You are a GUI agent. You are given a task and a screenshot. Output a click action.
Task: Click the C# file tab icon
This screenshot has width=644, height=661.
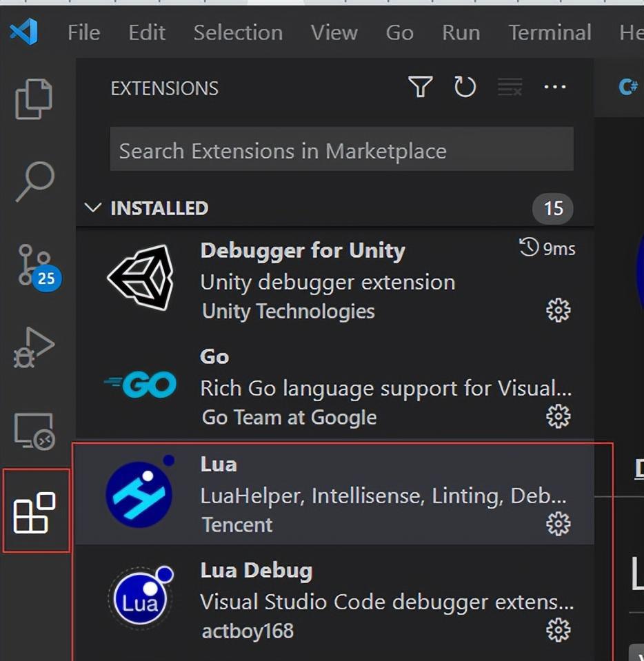click(628, 87)
